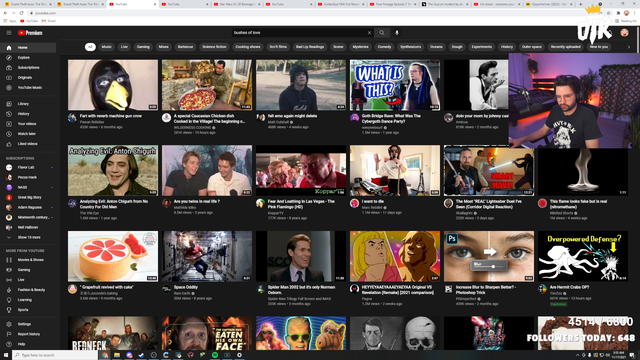The image size is (640, 360).
Task: Select the 'Synthesizers' filter chip
Action: [x=411, y=47]
